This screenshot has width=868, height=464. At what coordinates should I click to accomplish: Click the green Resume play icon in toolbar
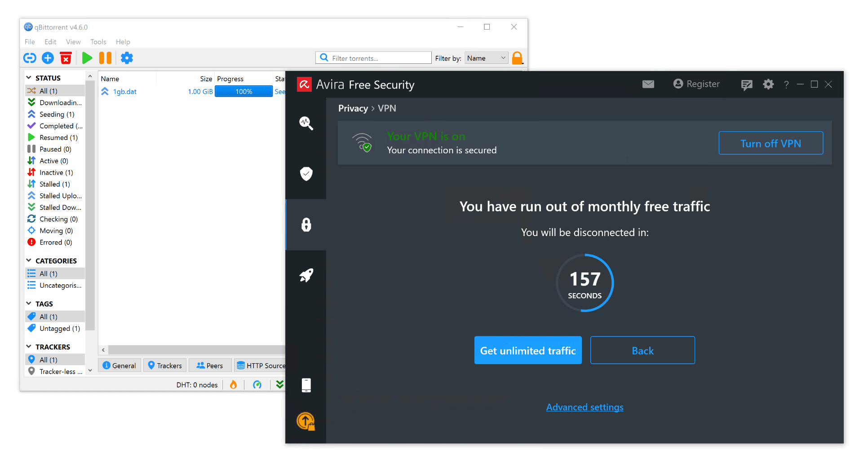87,58
